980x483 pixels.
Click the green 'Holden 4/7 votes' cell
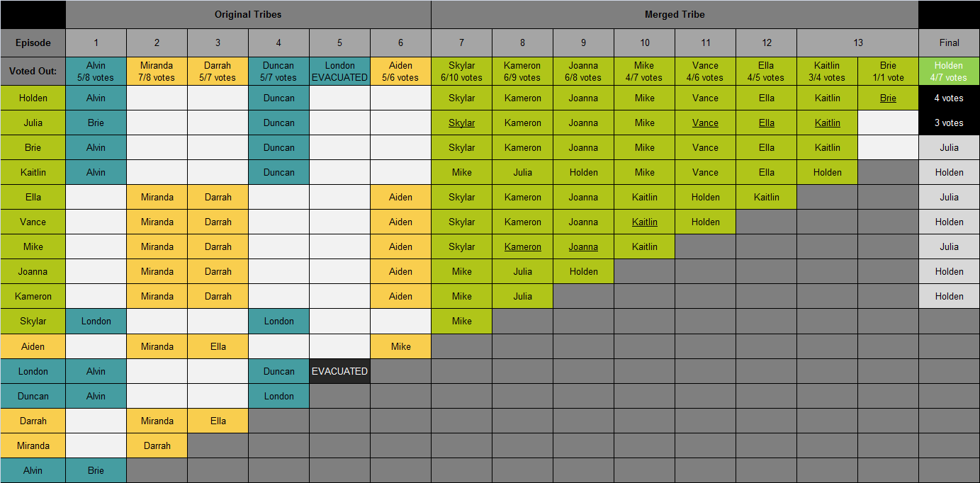[949, 72]
